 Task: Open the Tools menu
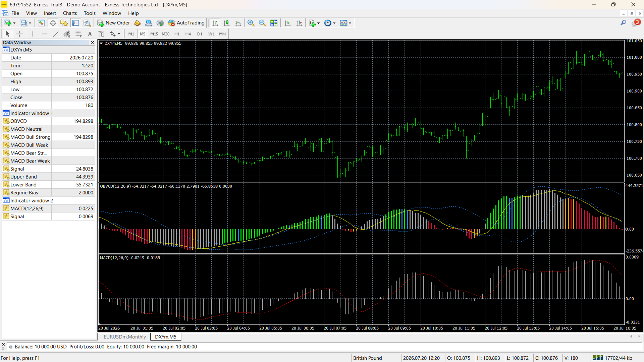pos(90,13)
